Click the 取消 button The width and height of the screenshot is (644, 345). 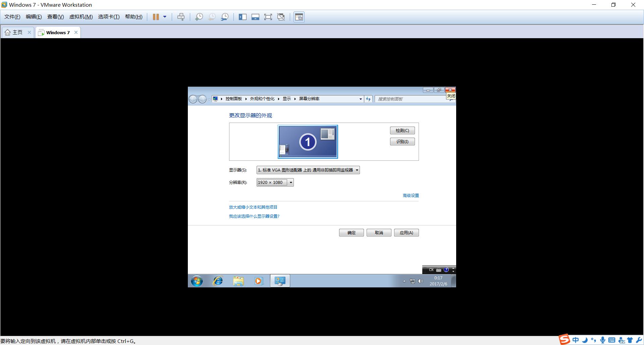pos(379,232)
